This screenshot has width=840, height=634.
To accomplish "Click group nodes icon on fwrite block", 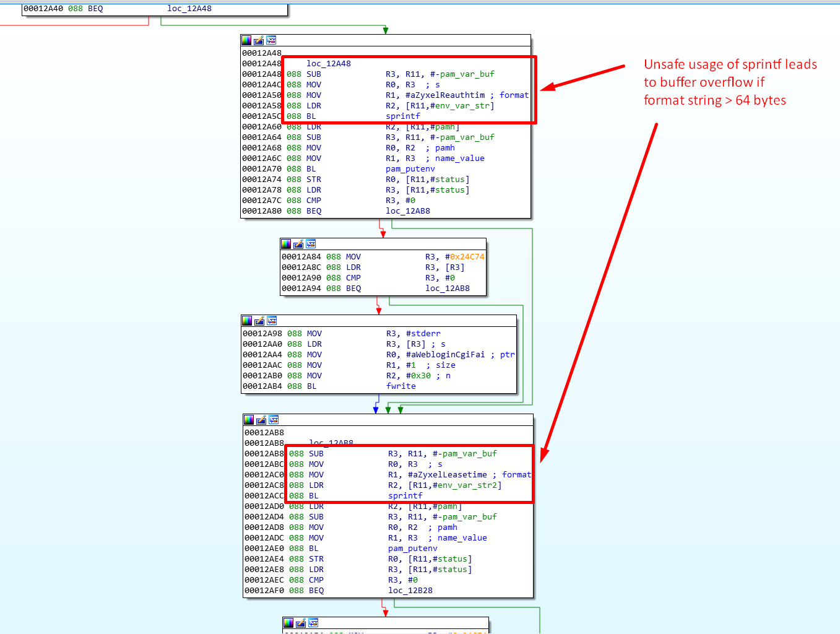I will [x=272, y=321].
